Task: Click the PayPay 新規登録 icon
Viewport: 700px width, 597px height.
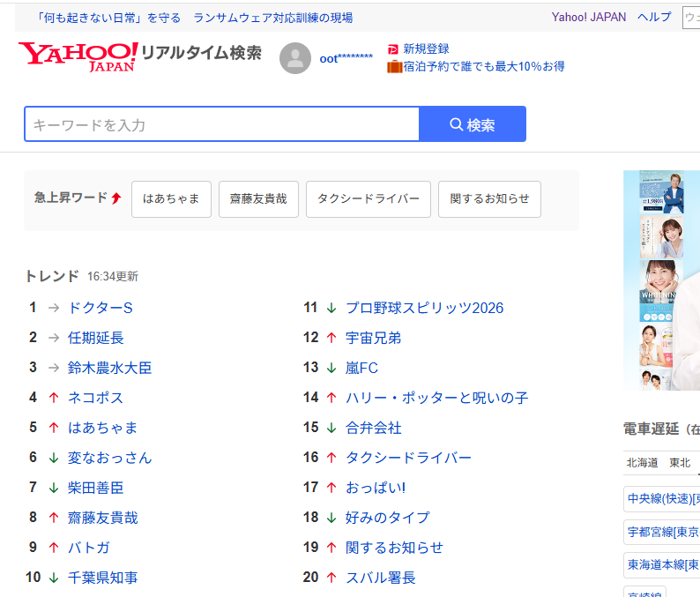Action: coord(393,49)
